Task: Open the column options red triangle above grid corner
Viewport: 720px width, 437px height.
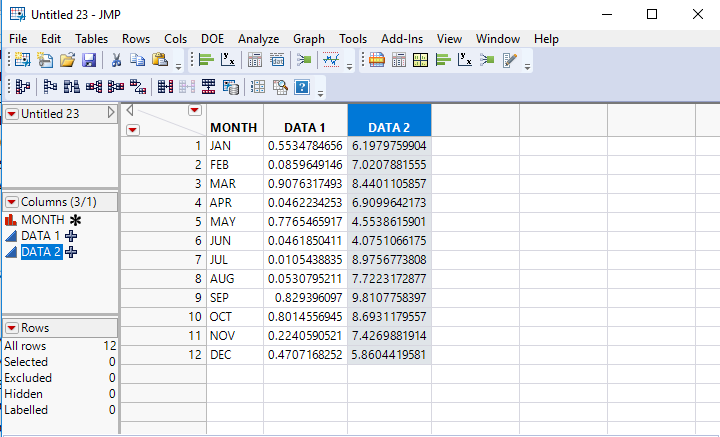Action: click(x=195, y=110)
